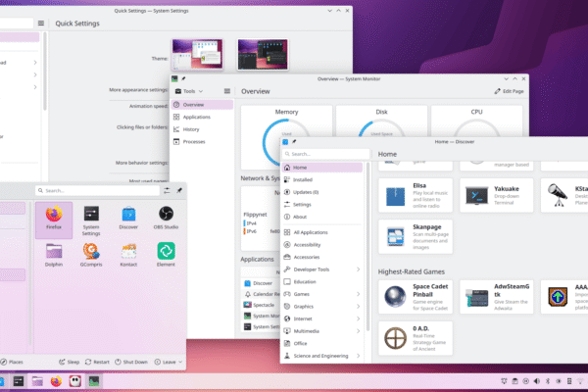
Task: Open the Yakuake terminal card
Action: 496,195
